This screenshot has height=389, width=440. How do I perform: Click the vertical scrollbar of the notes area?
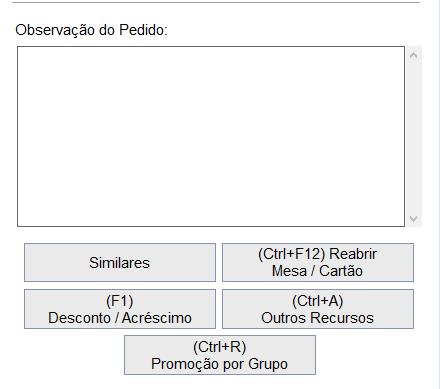pos(414,137)
